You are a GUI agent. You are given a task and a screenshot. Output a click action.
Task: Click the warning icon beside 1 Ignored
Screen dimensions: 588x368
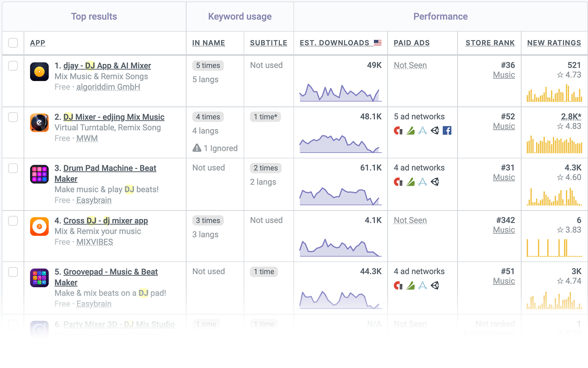pos(197,148)
